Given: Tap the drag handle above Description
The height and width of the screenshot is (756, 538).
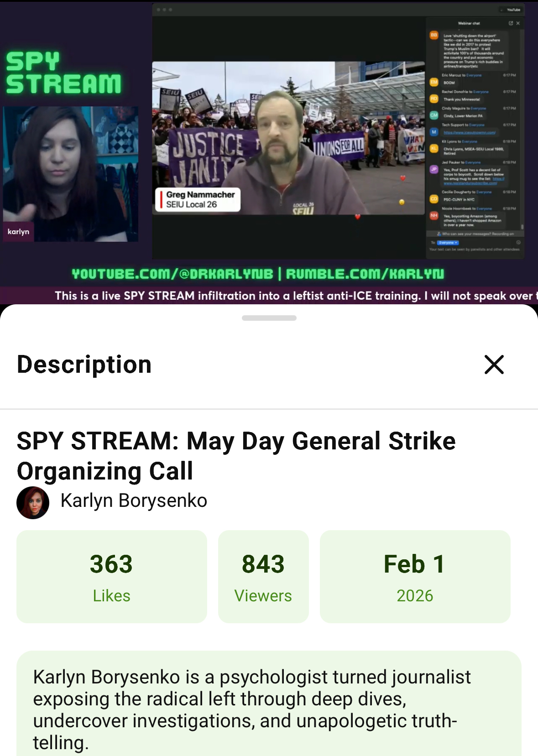Looking at the screenshot, I should pyautogui.click(x=269, y=318).
